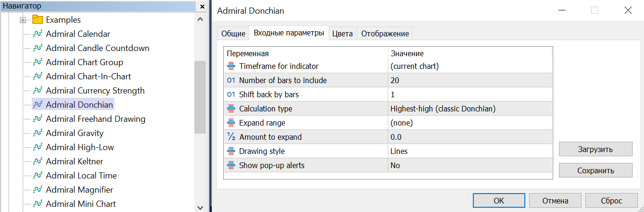Click the integer icon beside Shift back by bars
Screen dimensions: 644x212
point(231,94)
